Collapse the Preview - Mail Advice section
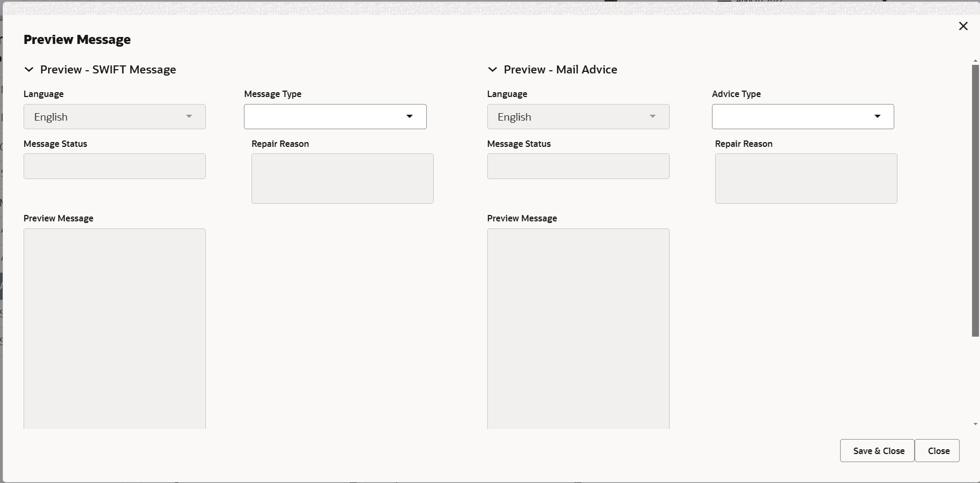 point(493,70)
